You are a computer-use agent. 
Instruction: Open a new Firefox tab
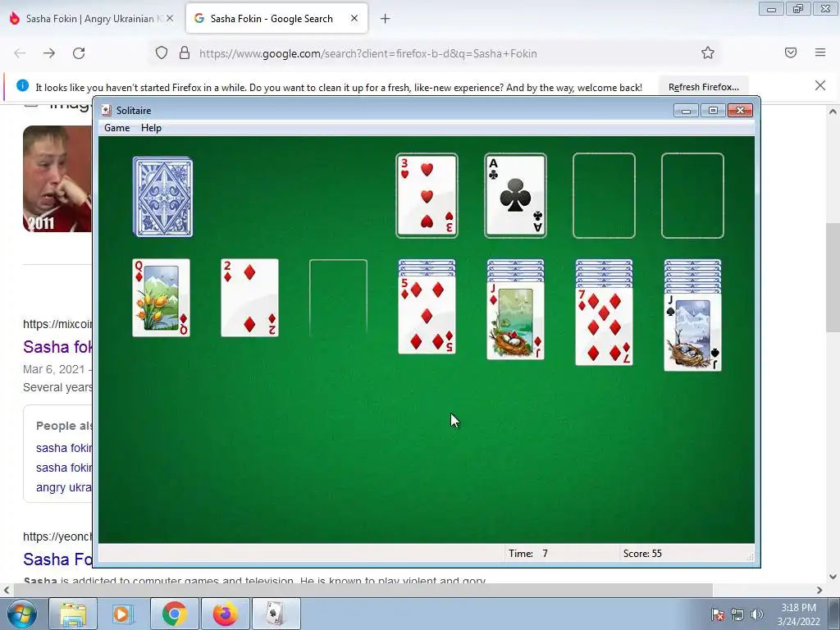tap(386, 19)
